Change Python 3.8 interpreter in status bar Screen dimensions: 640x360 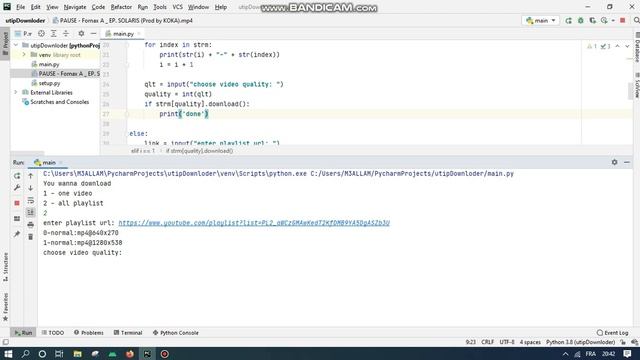pos(580,342)
